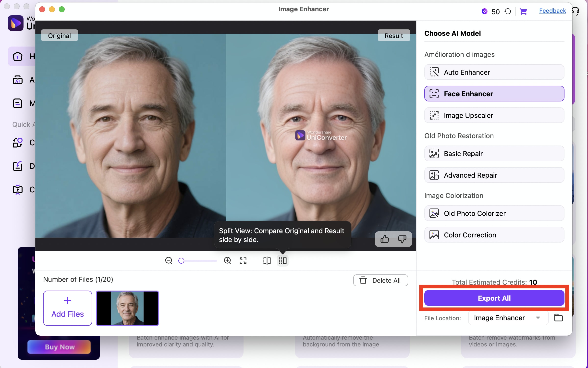Click the thumbs up icon
Image resolution: width=588 pixels, height=368 pixels.
click(x=385, y=239)
